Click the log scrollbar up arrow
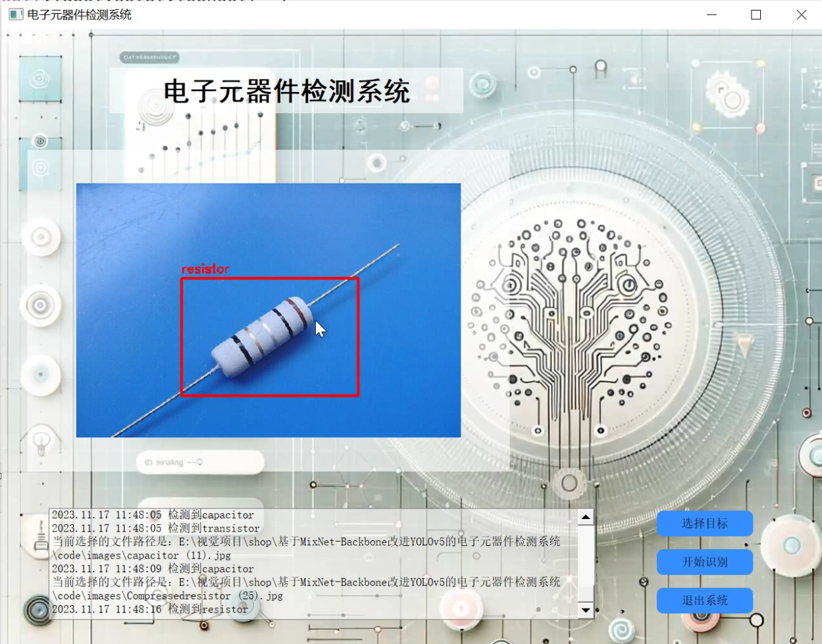 pos(586,518)
